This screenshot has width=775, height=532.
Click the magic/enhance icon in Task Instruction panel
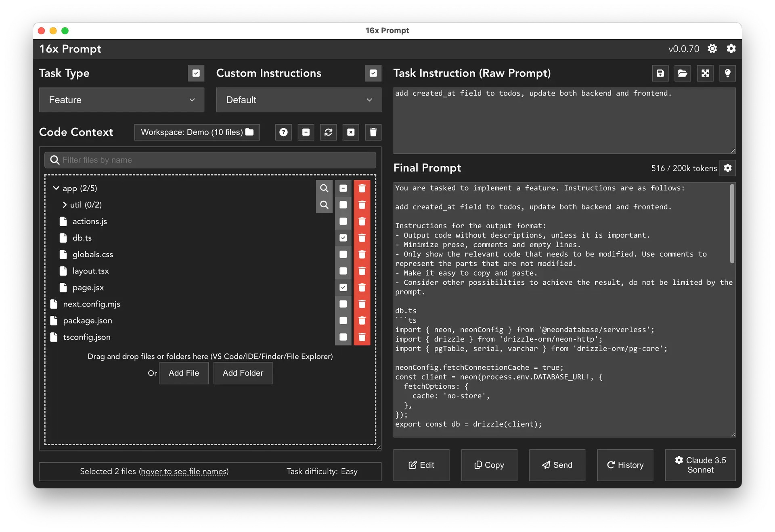[x=729, y=73]
